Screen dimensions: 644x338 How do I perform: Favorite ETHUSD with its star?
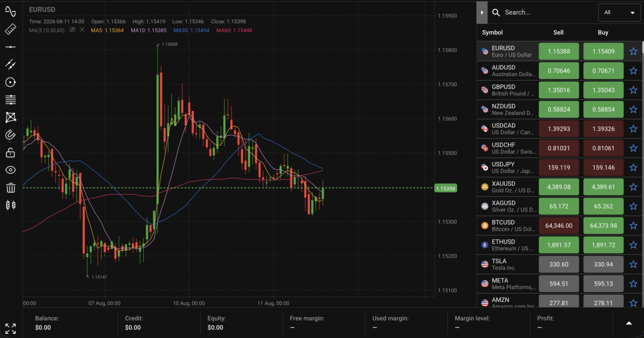[633, 245]
